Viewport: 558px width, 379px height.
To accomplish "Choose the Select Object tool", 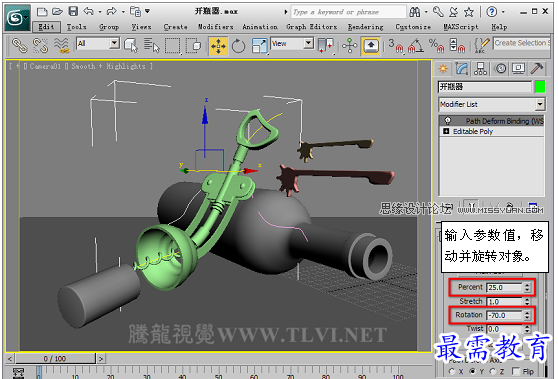I will (x=131, y=46).
